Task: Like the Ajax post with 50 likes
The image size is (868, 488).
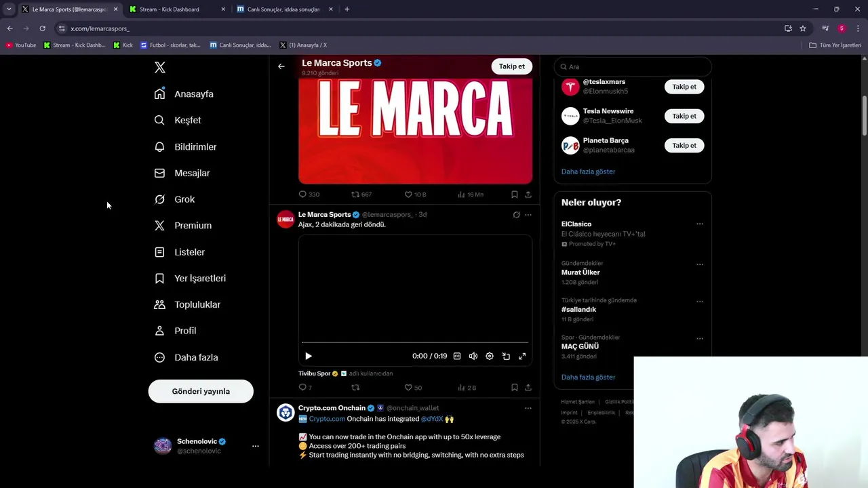Action: pyautogui.click(x=413, y=388)
